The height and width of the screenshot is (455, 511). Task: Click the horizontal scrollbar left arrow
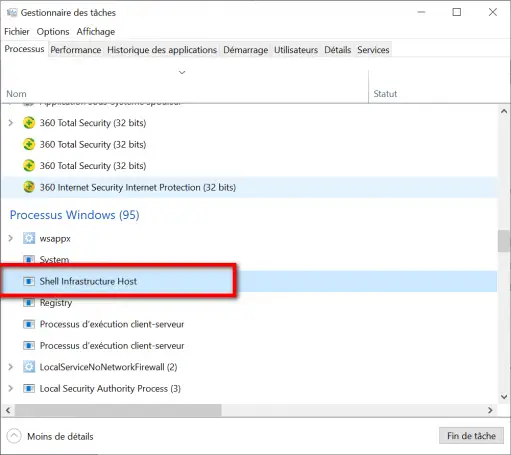pos(8,410)
